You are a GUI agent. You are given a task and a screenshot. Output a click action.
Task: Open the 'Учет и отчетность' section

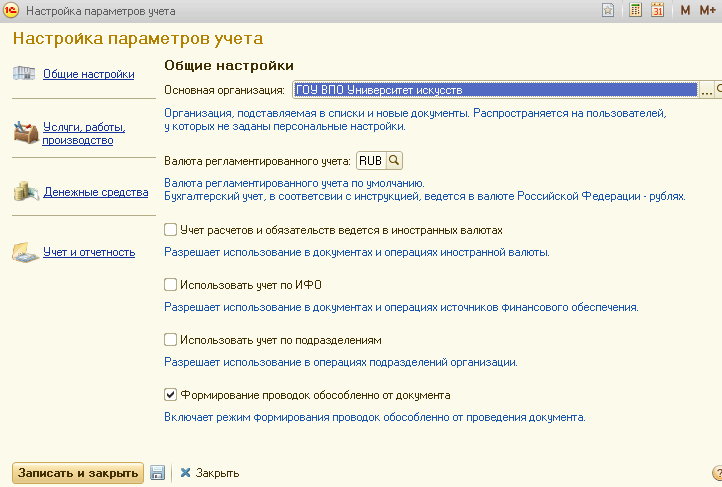[88, 252]
